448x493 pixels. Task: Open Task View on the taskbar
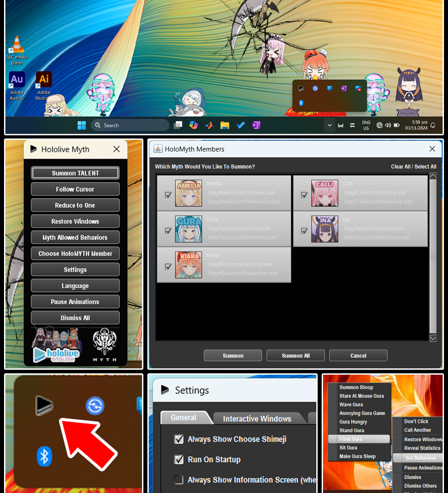[178, 125]
